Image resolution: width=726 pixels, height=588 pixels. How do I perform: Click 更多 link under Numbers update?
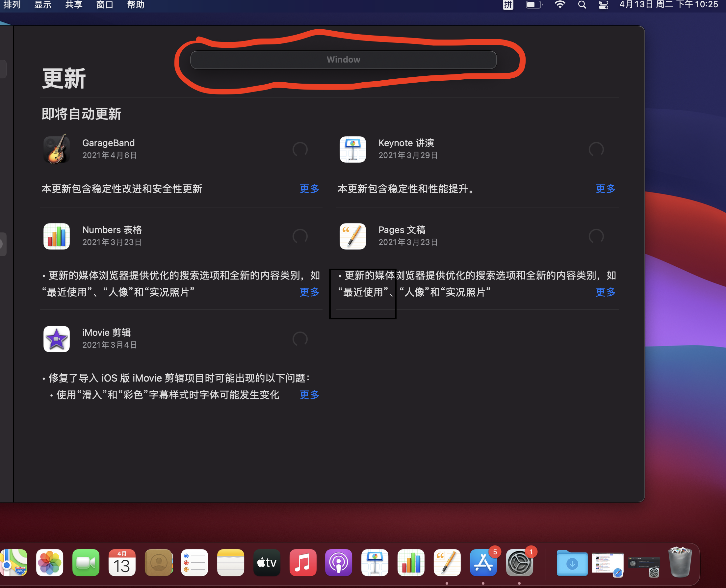point(309,292)
